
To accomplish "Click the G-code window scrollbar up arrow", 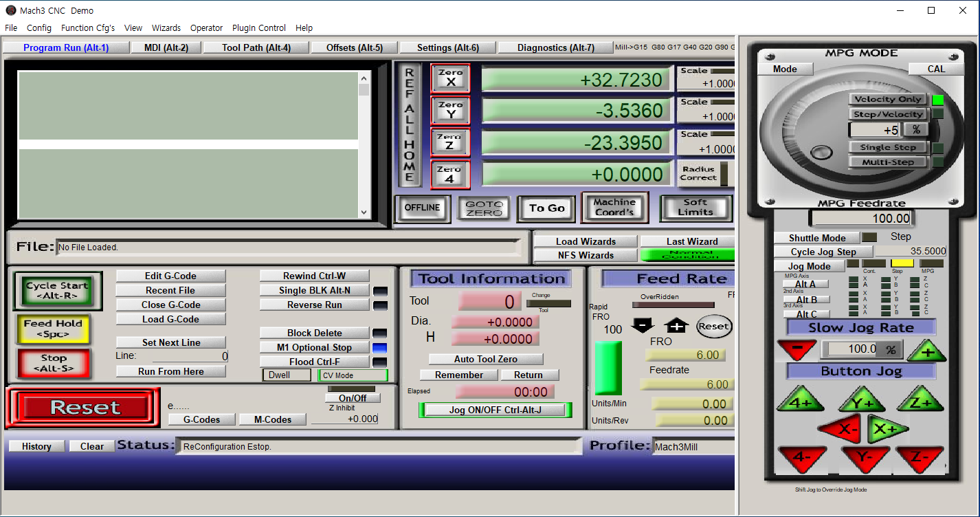I will tap(364, 77).
